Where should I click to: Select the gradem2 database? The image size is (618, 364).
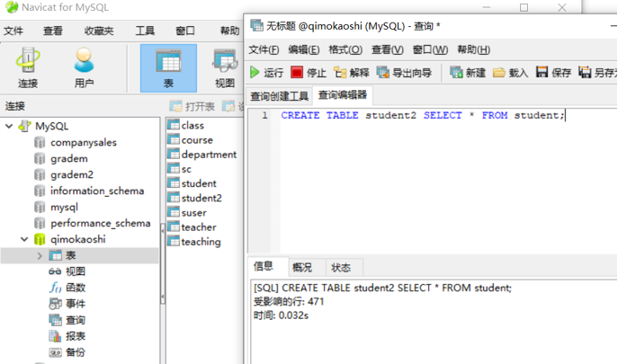(x=72, y=174)
